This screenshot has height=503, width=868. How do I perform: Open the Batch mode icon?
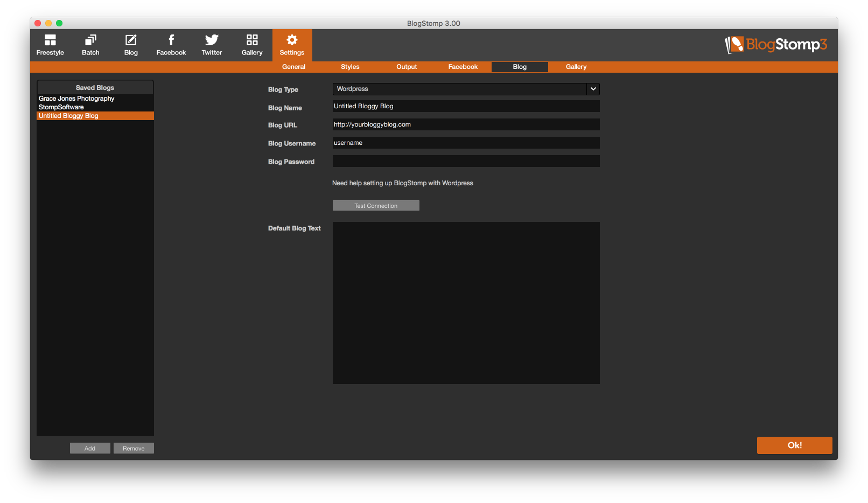tap(90, 45)
